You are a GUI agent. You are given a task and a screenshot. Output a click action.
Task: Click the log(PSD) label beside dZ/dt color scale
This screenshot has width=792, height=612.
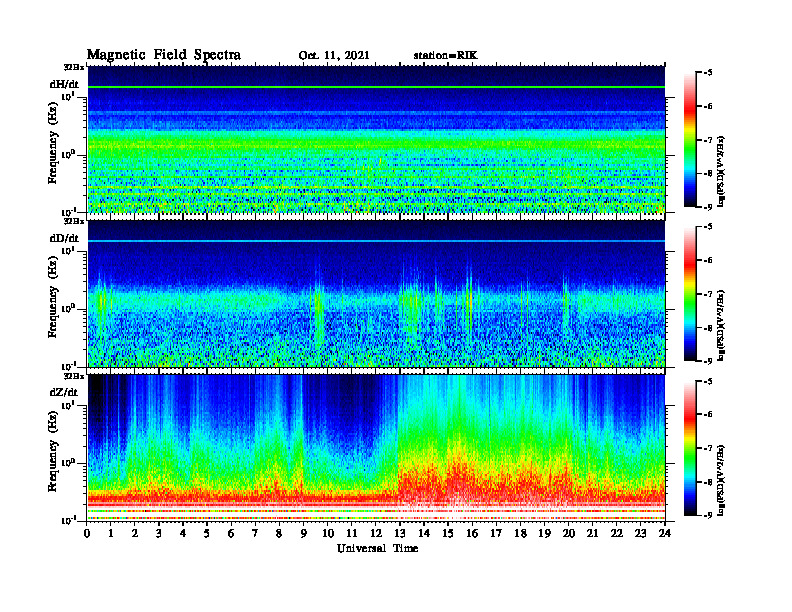click(721, 479)
